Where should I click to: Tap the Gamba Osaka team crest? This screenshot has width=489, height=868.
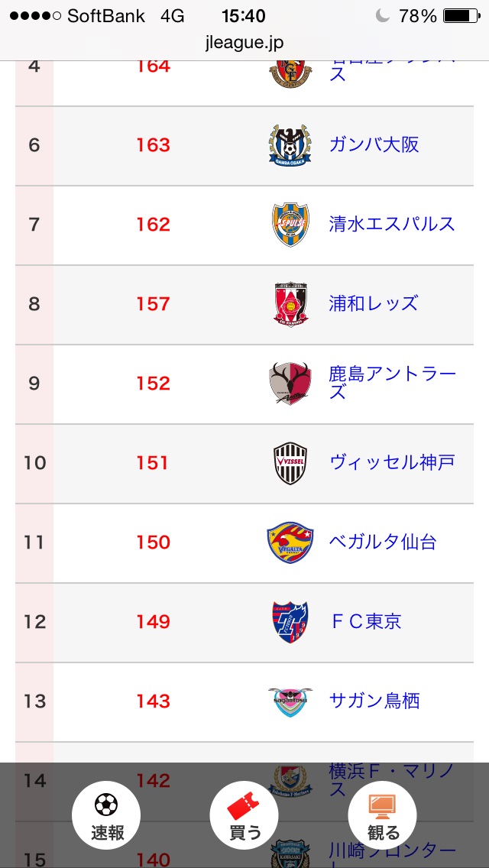(290, 145)
